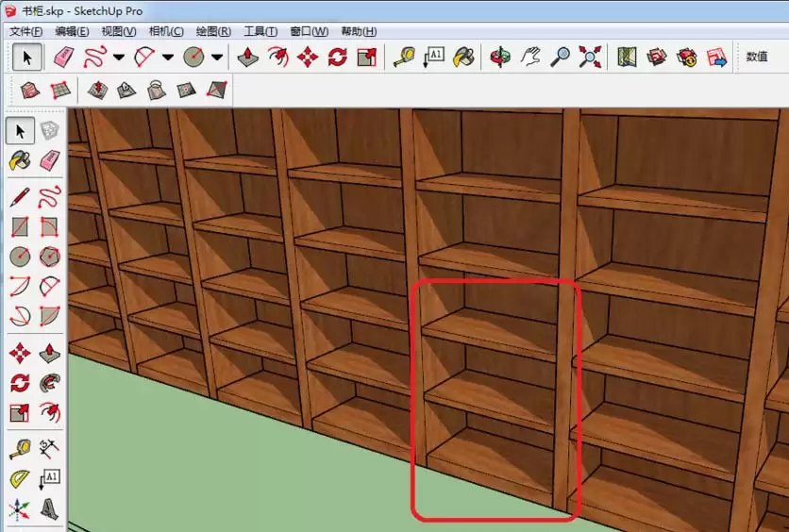Pick the 3D Text tool
Screen dimensions: 789x532
[x=49, y=508]
